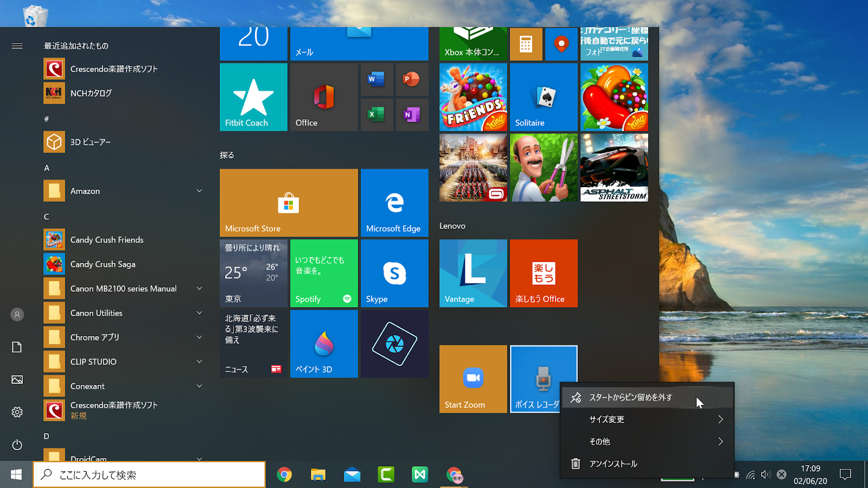Screen dimensions: 868x488
Task: Open the user account button
Action: tap(17, 314)
